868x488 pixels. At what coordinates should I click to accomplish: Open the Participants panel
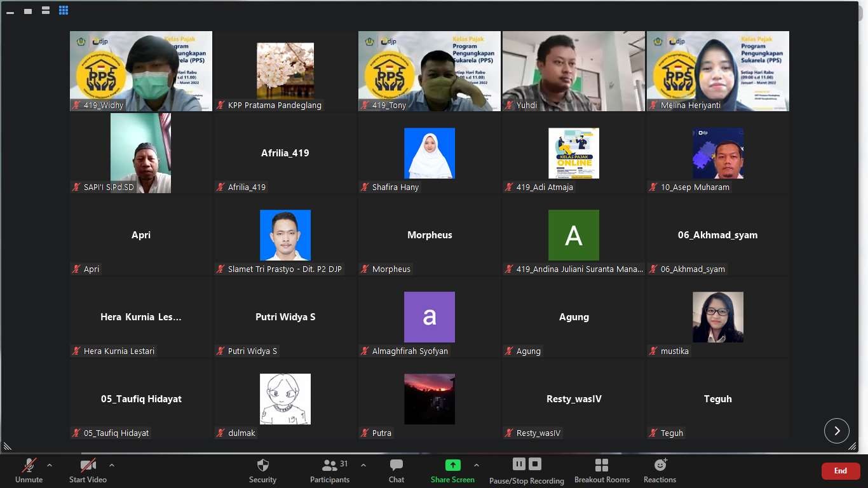[330, 470]
